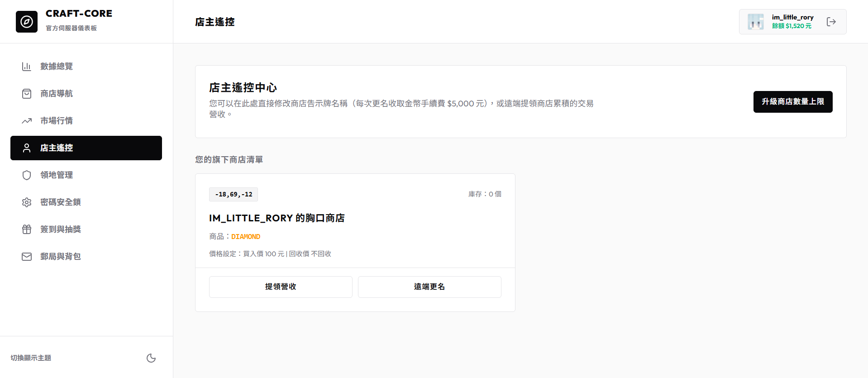The image size is (868, 378).
Task: Click the 官方伺服器儀表板 subtitle
Action: pyautogui.click(x=71, y=28)
